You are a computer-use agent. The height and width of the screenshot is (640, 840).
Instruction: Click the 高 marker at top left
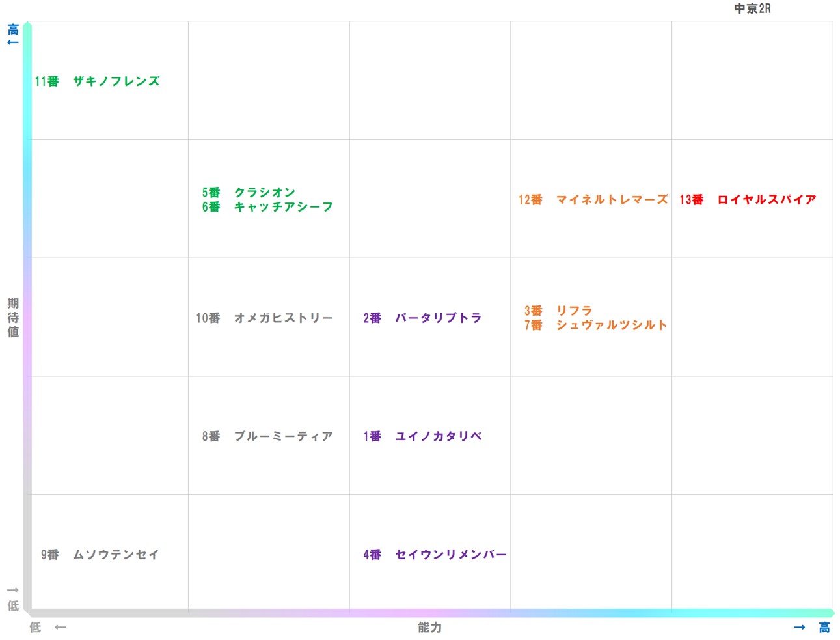(12, 29)
